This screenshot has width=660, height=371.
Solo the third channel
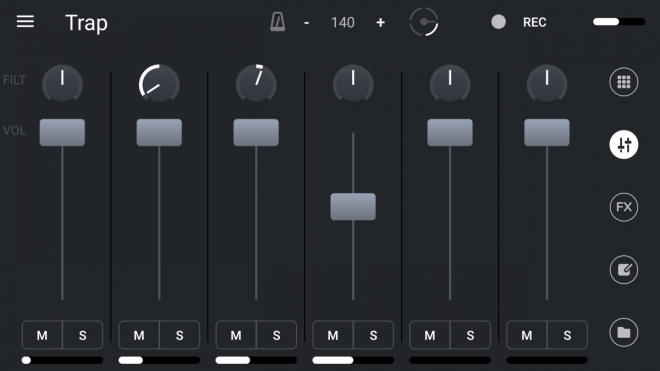(x=276, y=335)
